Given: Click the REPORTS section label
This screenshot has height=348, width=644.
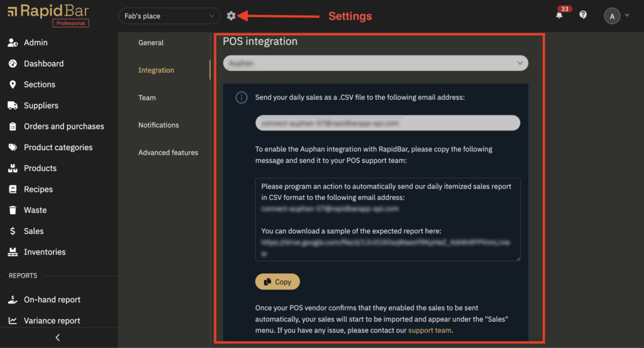Looking at the screenshot, I should pos(23,276).
